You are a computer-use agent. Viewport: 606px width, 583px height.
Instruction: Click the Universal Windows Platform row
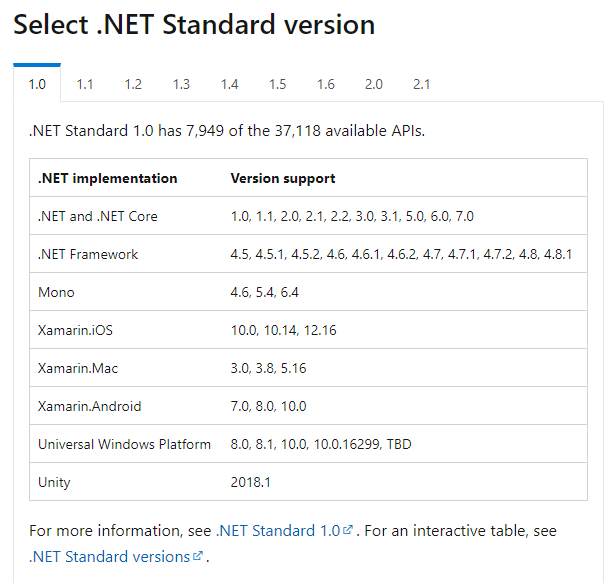(308, 444)
